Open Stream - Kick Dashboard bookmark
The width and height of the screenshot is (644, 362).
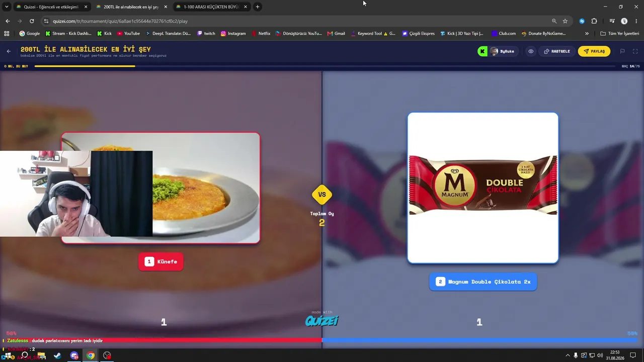click(68, 34)
